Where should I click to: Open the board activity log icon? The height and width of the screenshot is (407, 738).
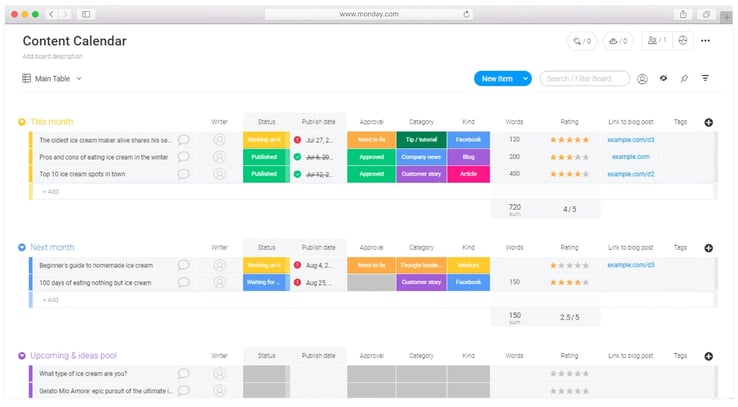click(683, 41)
